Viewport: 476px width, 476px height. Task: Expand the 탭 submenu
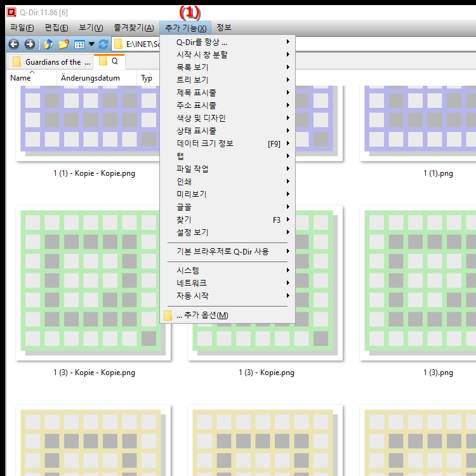click(x=227, y=156)
